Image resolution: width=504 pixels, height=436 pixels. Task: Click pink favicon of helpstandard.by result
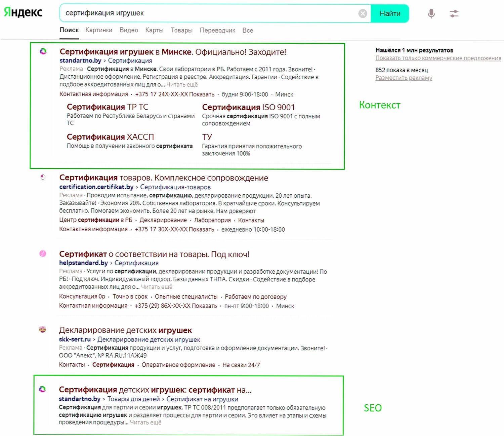click(x=43, y=253)
